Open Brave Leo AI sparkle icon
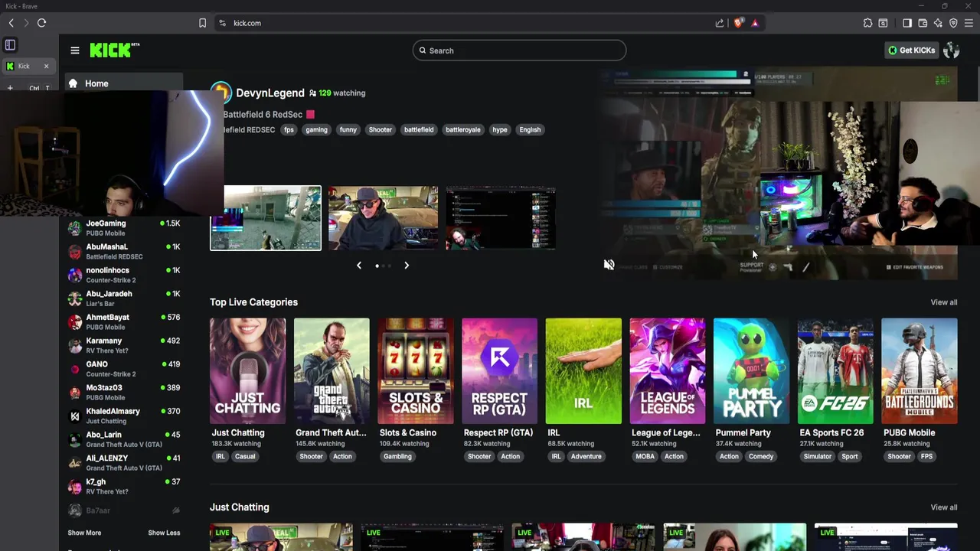 coord(938,23)
